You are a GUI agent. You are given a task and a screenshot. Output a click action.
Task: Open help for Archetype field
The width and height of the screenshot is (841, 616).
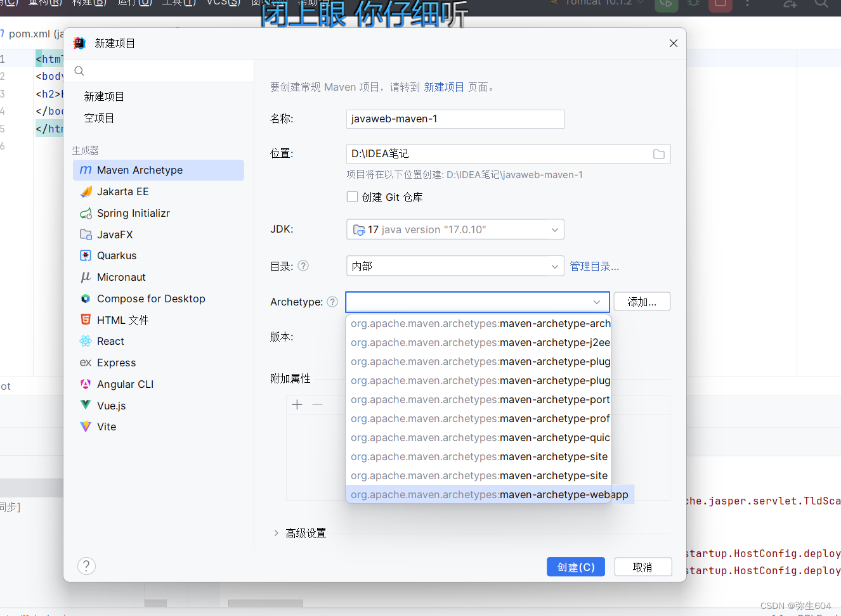tap(332, 302)
